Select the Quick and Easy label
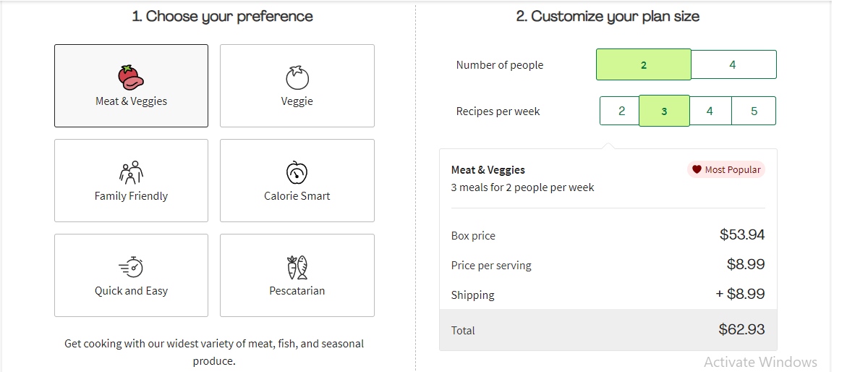Viewport: 868px width, 372px height. tap(131, 291)
